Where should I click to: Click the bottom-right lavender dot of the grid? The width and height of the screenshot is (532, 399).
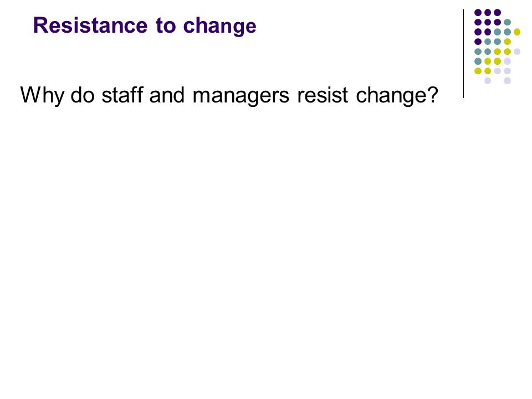click(x=507, y=81)
